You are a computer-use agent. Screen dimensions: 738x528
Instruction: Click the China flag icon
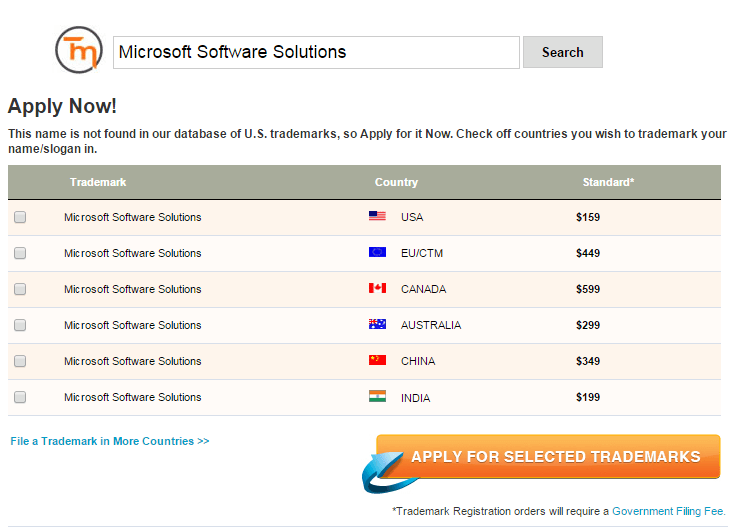pyautogui.click(x=377, y=360)
